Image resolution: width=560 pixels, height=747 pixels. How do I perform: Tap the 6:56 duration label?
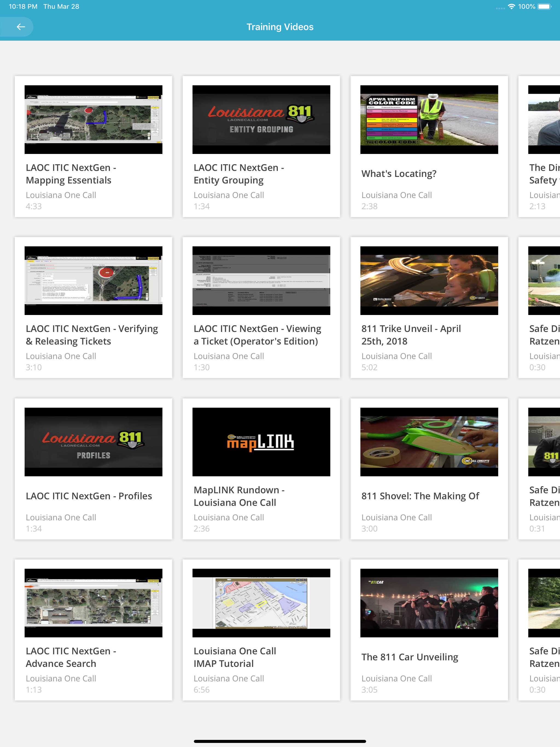coord(202,690)
